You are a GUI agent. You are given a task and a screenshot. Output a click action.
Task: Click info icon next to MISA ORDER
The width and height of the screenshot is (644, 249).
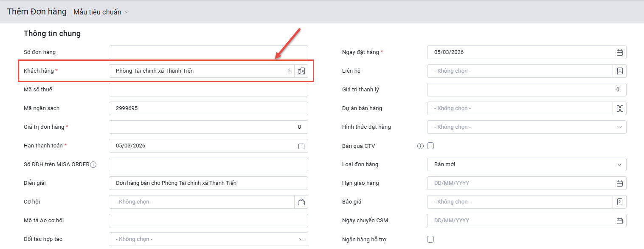coord(93,165)
